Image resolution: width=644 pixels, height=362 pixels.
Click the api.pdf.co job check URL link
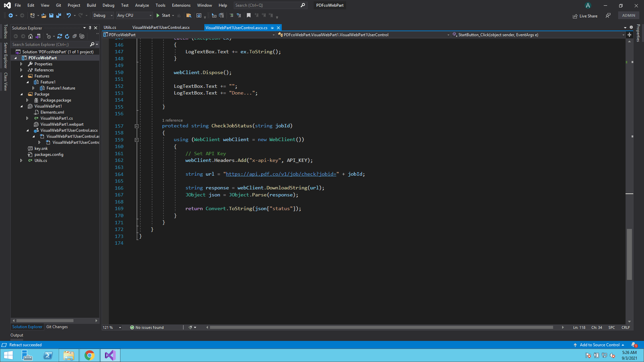281,174
